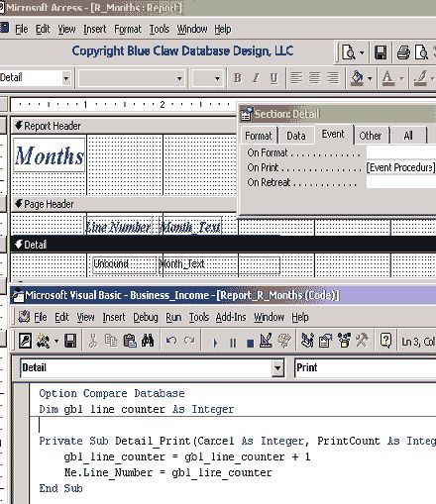Open the Debug menu in Visual Basic
436x504 pixels.
click(146, 317)
